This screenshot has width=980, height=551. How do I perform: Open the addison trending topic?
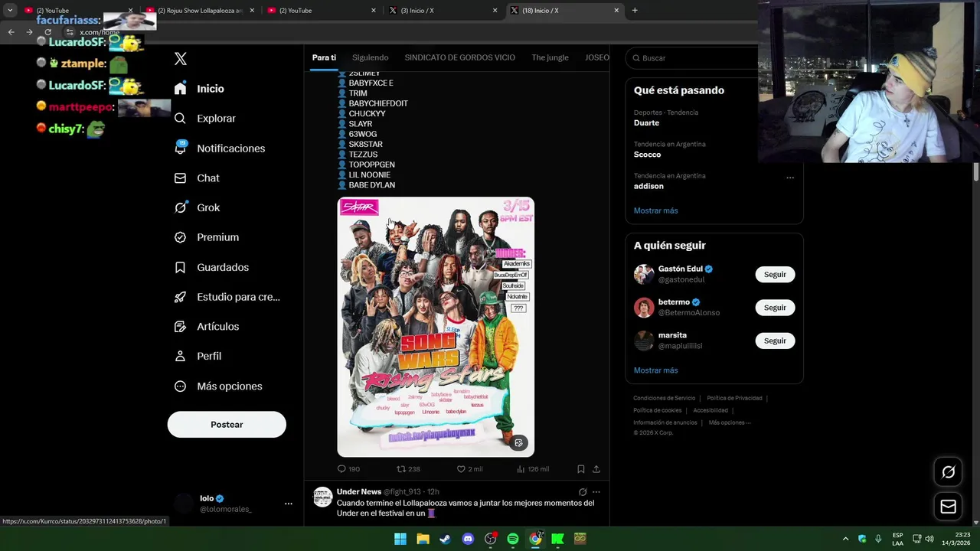(x=648, y=186)
